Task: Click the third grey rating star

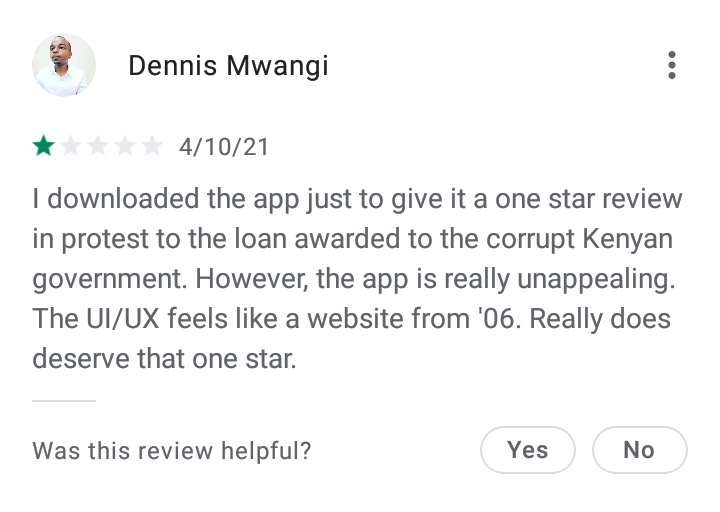Action: 98,146
